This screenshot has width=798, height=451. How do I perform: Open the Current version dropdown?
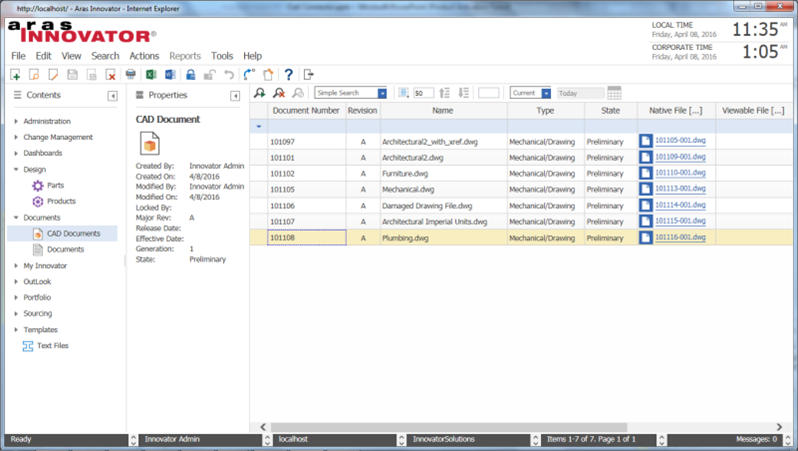tap(546, 93)
